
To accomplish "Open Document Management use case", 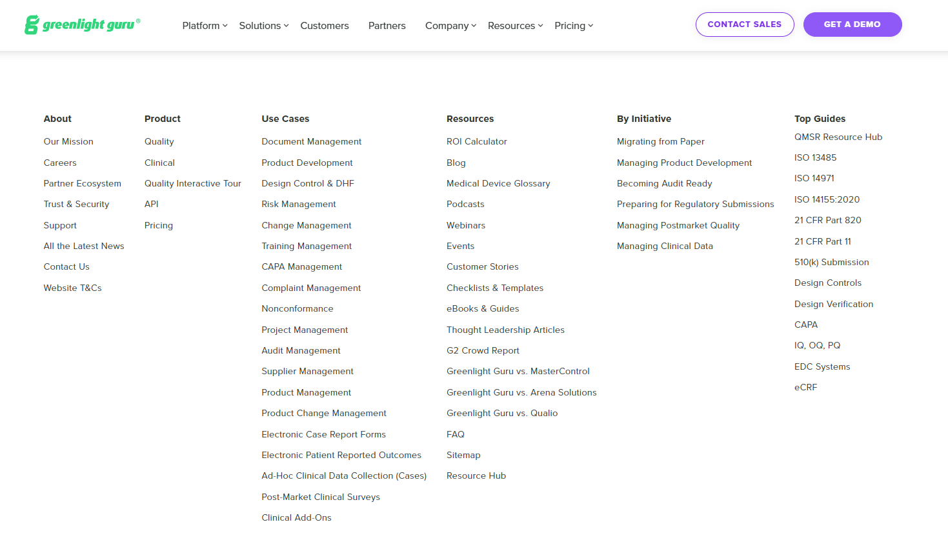I will pyautogui.click(x=312, y=141).
